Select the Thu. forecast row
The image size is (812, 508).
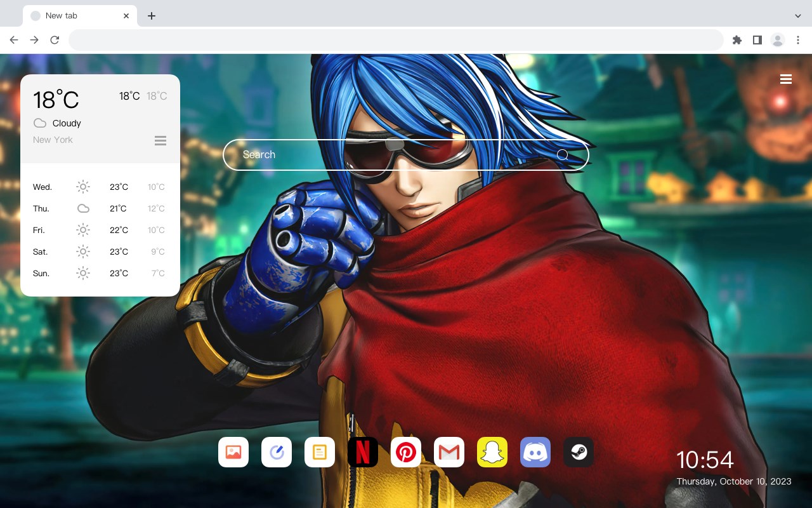click(x=100, y=208)
